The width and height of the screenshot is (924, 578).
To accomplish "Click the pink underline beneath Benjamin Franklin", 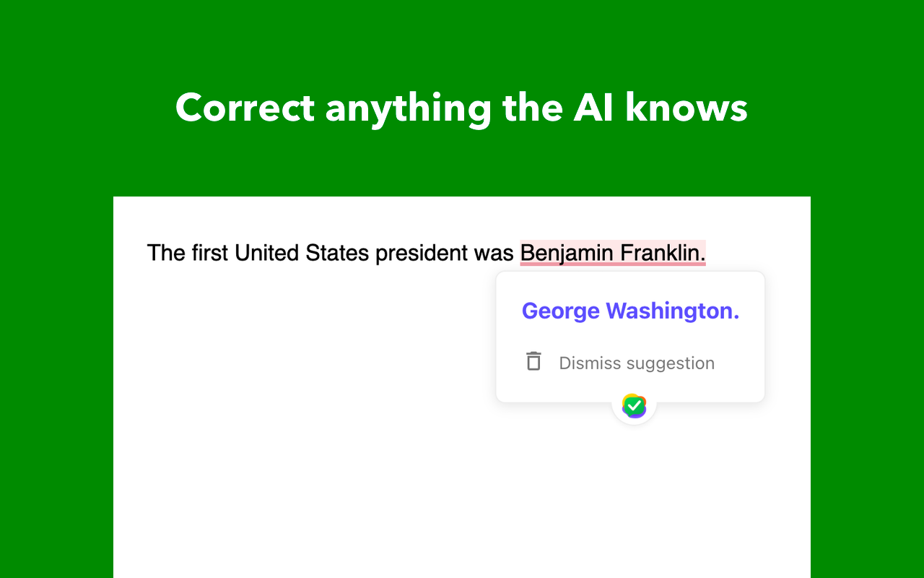I will point(613,264).
